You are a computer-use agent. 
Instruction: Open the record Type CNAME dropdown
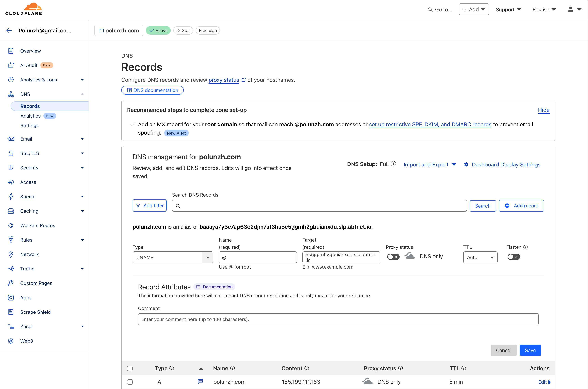click(x=173, y=257)
